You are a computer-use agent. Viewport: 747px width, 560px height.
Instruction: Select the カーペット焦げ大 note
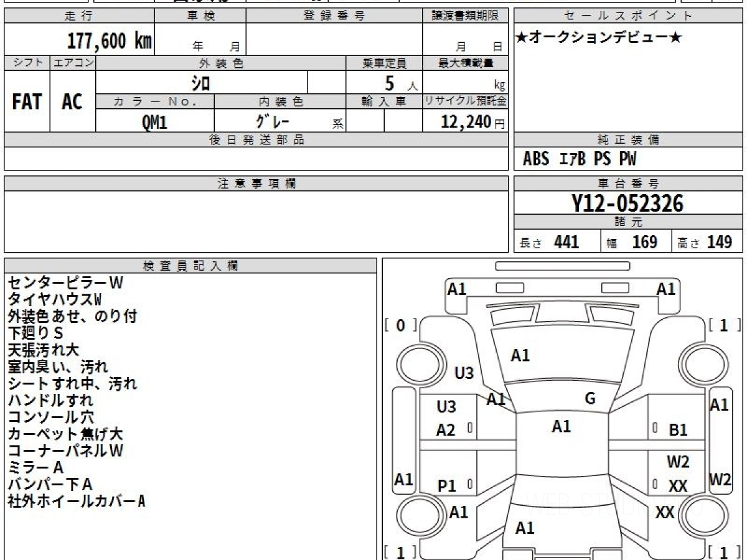click(65, 434)
